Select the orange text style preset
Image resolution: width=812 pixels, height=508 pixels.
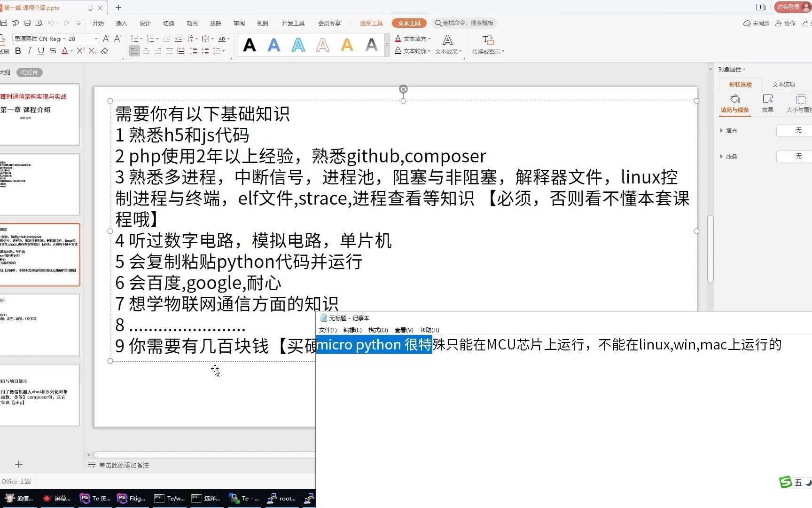pos(347,45)
